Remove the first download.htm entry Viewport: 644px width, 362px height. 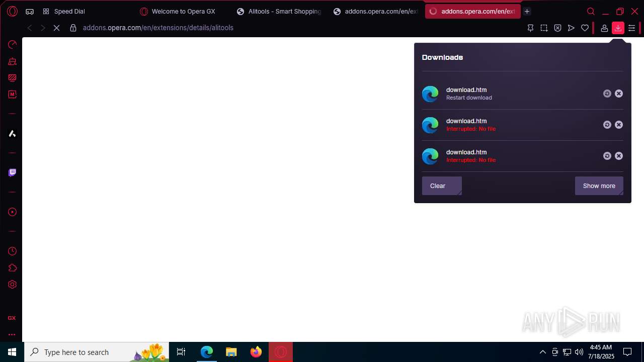[x=619, y=94]
